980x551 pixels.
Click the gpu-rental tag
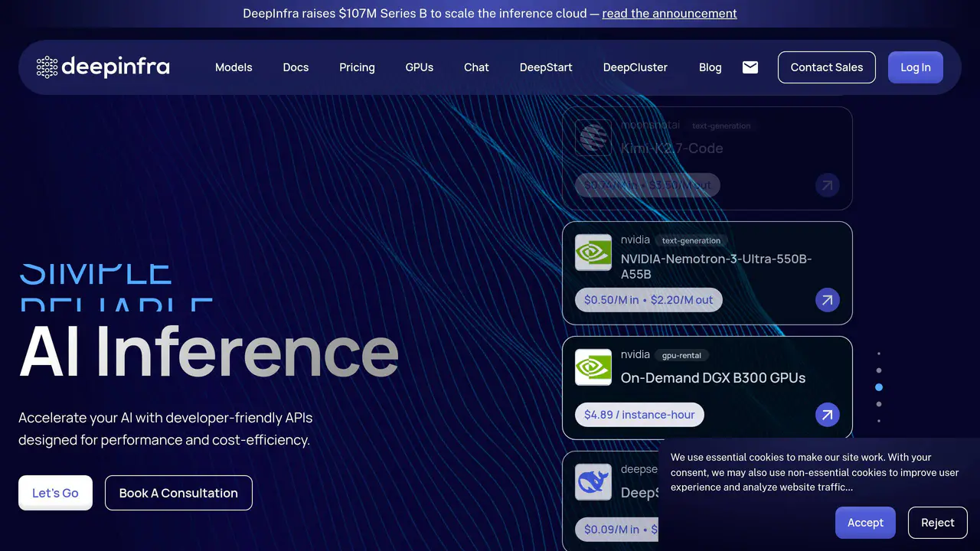681,355
